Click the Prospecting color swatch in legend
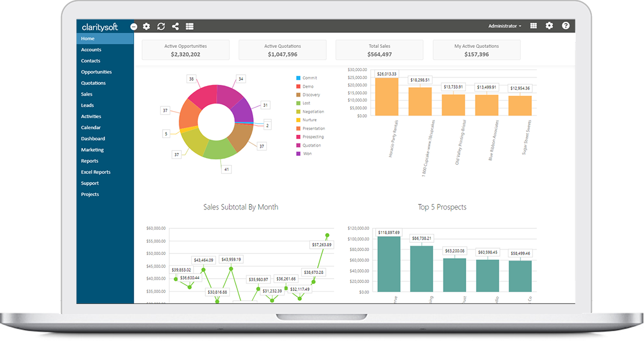 298,137
